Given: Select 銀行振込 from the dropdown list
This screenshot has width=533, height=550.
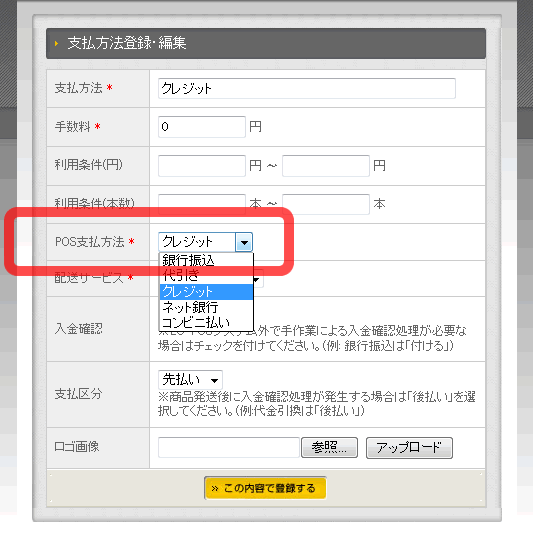Looking at the screenshot, I should coord(206,260).
